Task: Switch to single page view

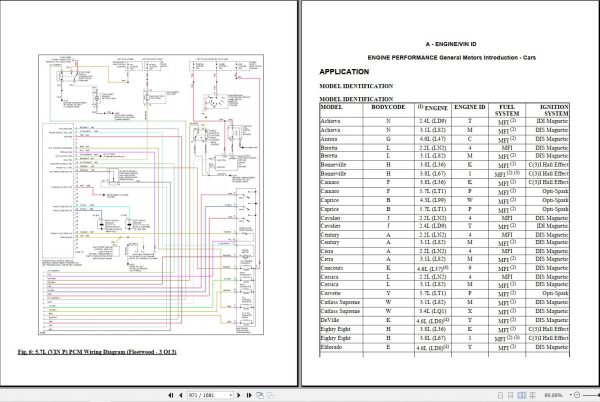Action: 500,395
